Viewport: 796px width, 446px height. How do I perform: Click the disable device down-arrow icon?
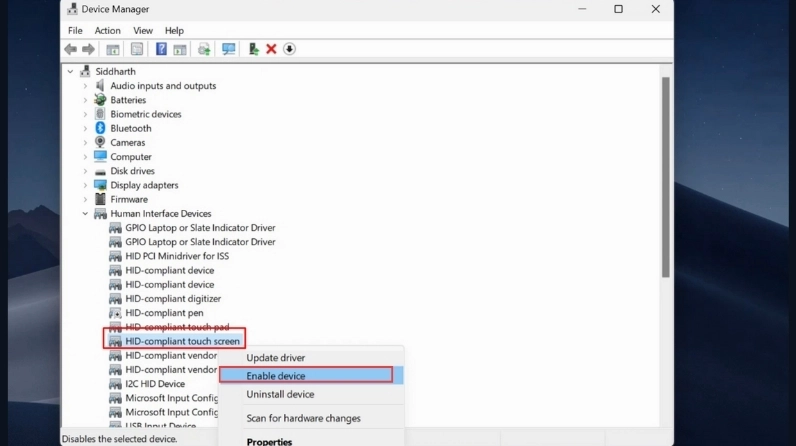289,49
